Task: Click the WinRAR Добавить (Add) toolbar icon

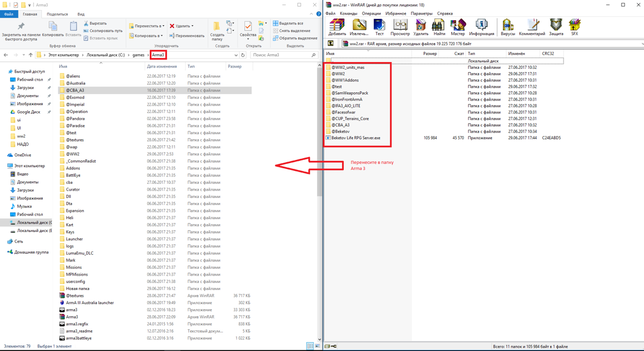Action: click(337, 27)
